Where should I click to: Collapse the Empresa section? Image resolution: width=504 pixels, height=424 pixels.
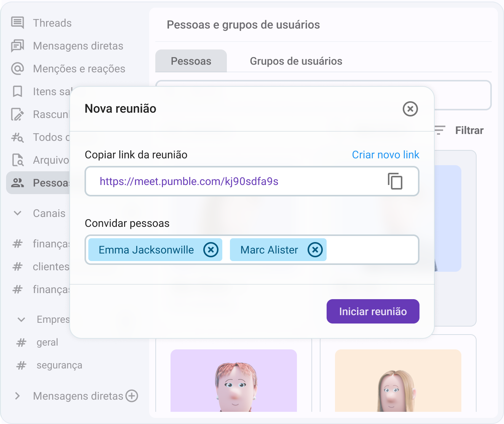21,319
